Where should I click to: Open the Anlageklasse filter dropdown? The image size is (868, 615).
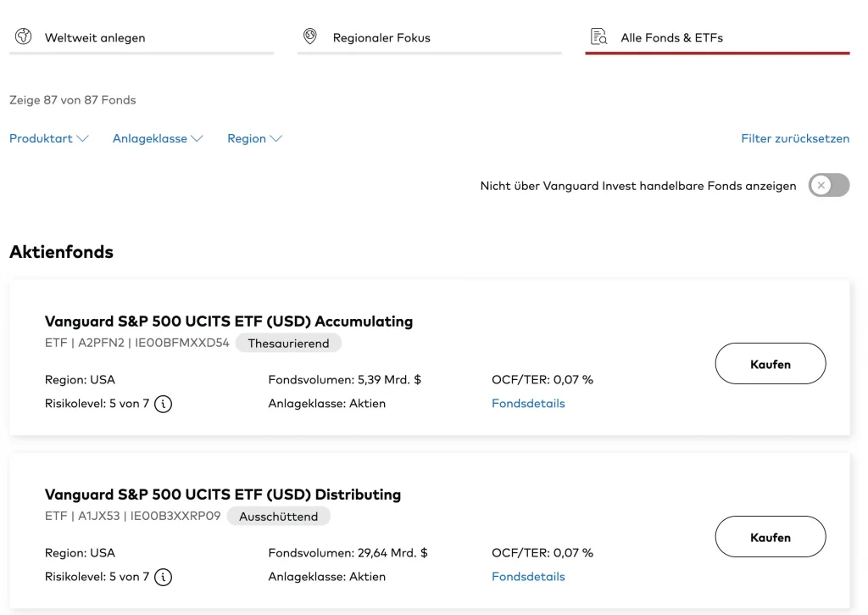tap(158, 138)
